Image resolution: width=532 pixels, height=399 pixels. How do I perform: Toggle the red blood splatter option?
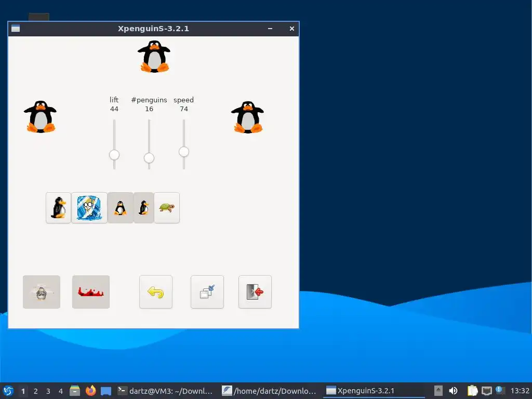(x=91, y=292)
